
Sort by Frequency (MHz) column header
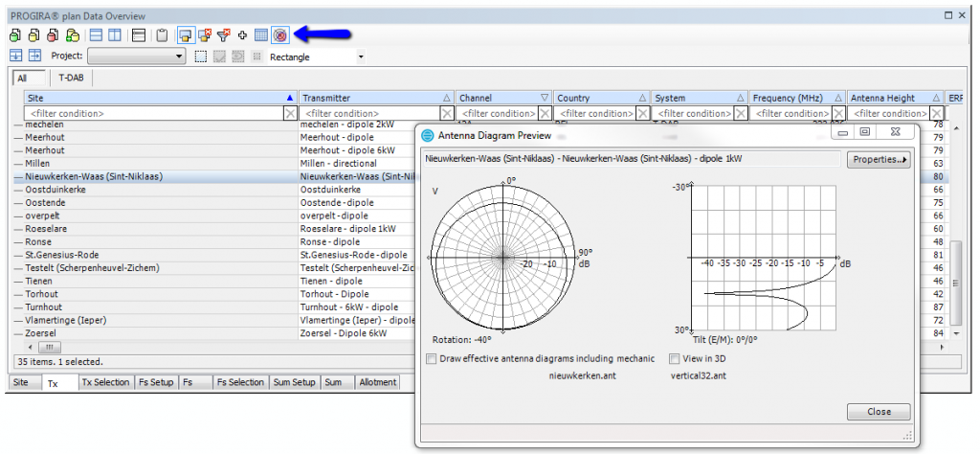click(797, 99)
